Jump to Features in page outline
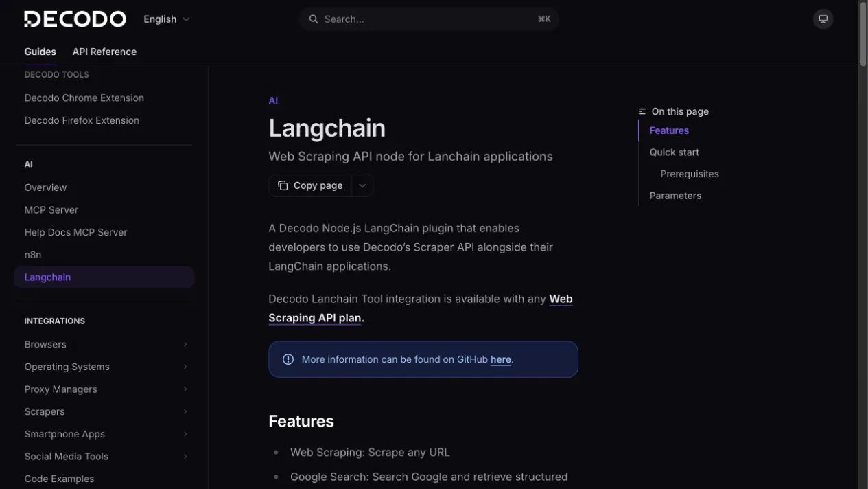Screen dimensions: 868x489 point(669,130)
